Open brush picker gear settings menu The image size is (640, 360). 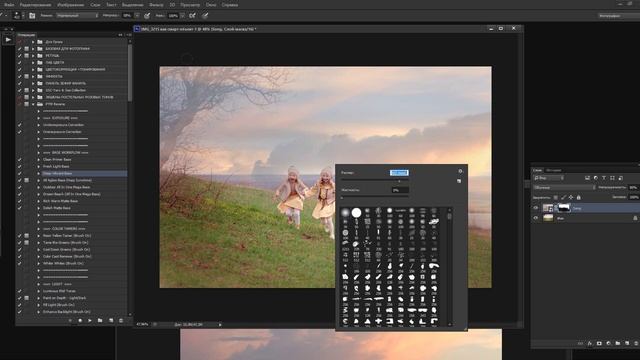(460, 171)
